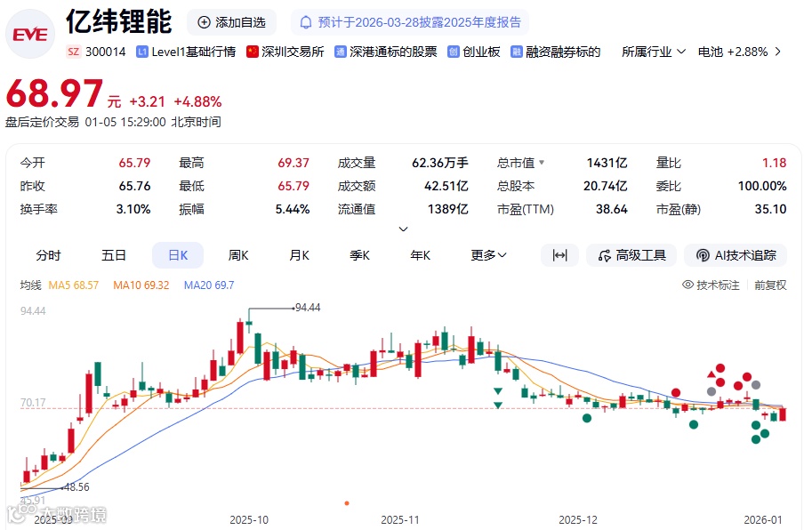
Task: Toggle 总市值 dropdown triangle
Action: 542,163
